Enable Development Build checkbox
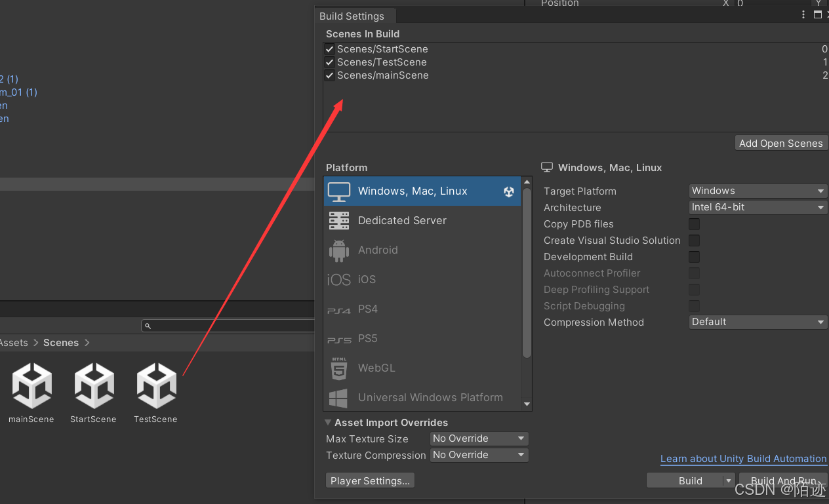 (694, 257)
